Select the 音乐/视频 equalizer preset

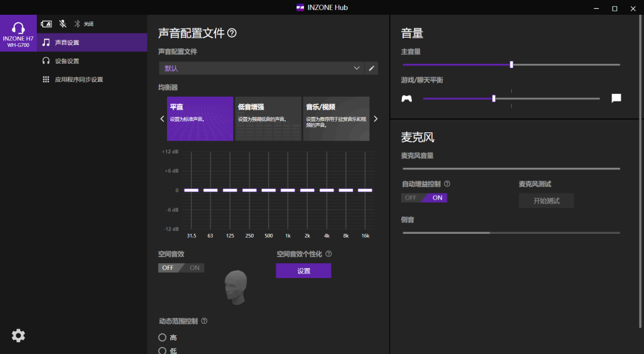coord(336,119)
